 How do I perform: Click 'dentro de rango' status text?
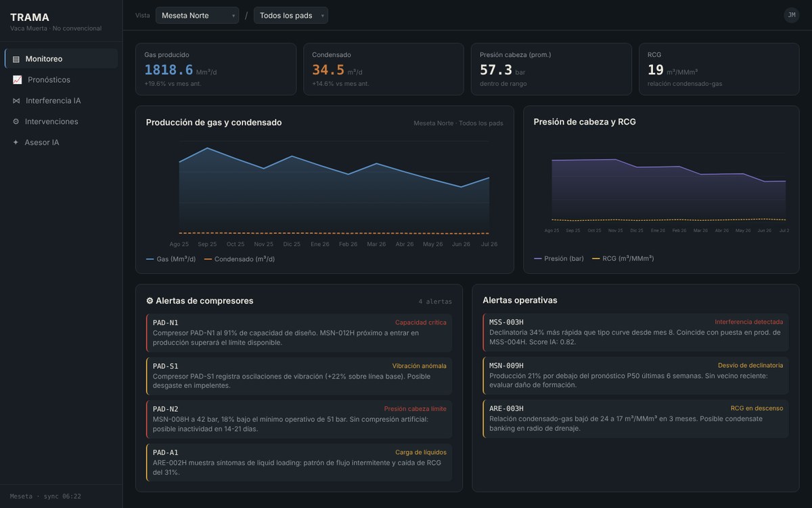coord(503,84)
